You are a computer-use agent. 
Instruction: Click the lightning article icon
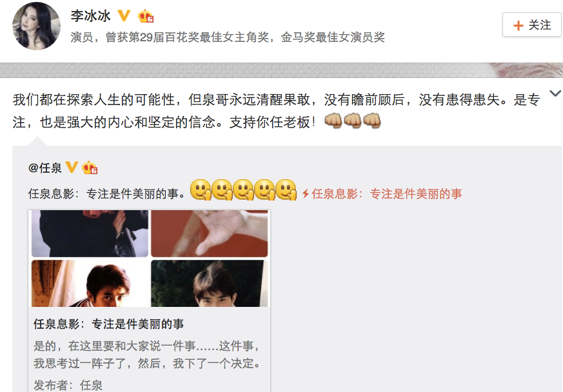pyautogui.click(x=306, y=194)
